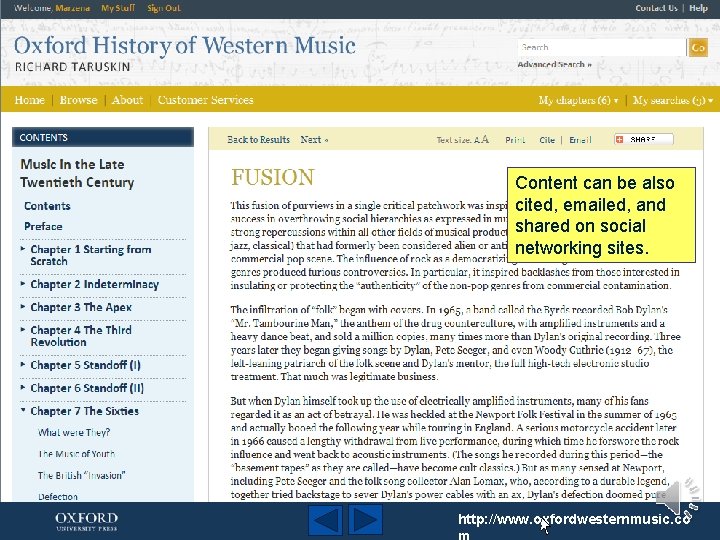Click the Oxford History of Western Music title
The image size is (720, 540).
coord(185,45)
